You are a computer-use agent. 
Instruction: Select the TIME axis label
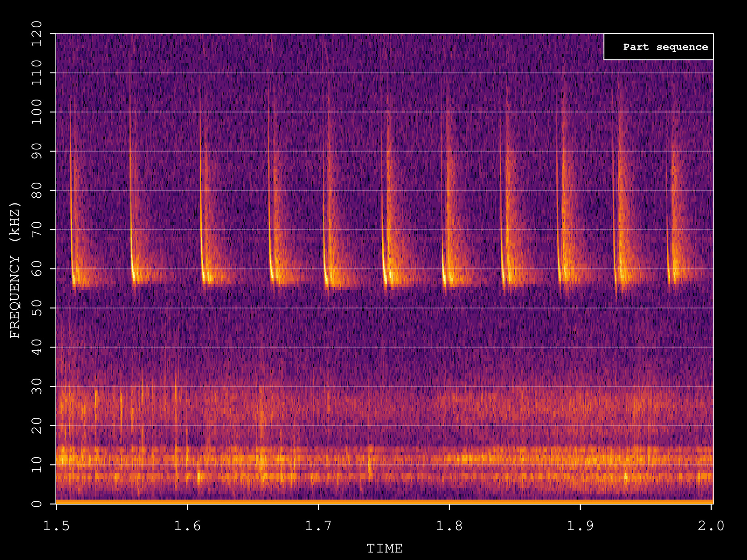point(385,548)
